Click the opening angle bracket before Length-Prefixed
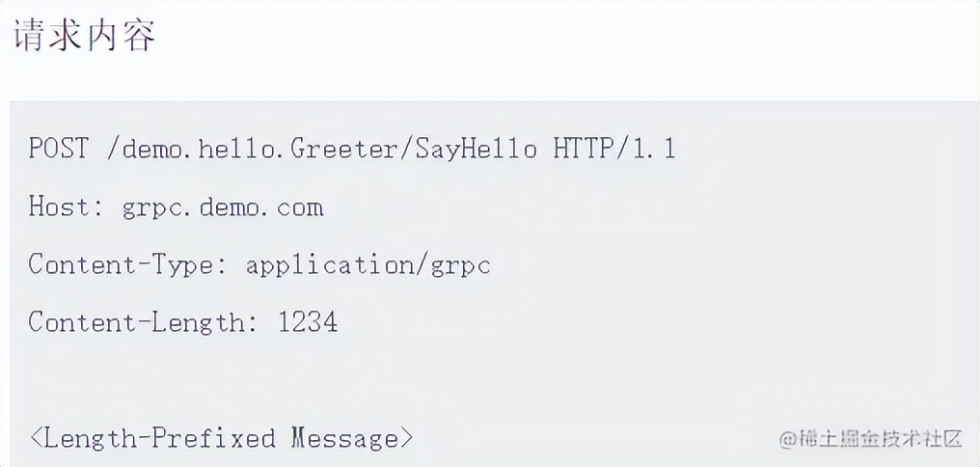 (36, 438)
